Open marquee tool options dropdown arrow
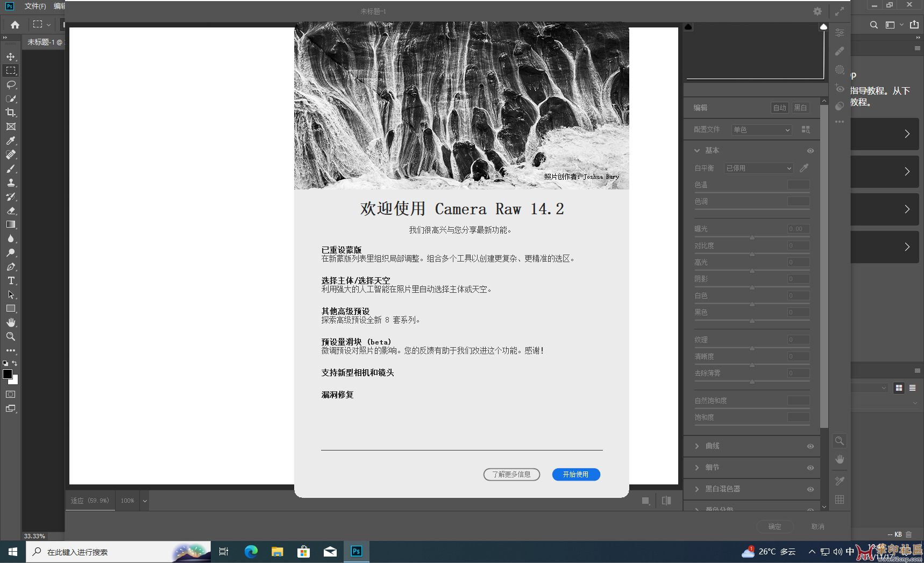 [48, 25]
